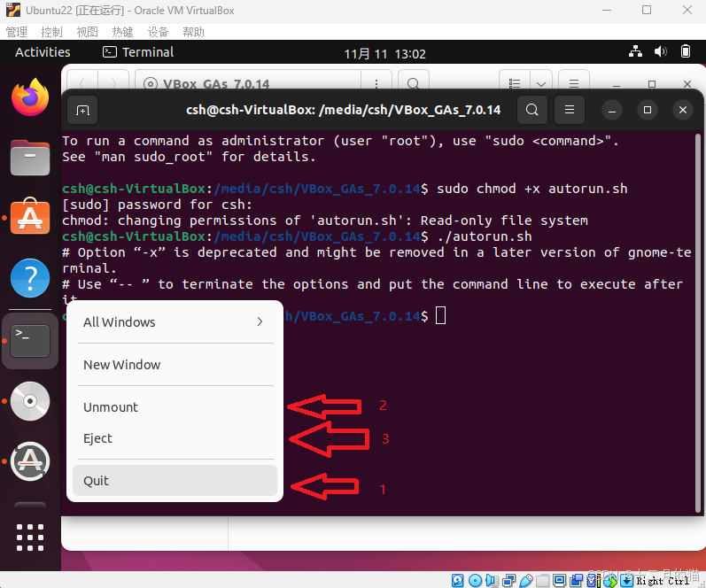The width and height of the screenshot is (706, 588).
Task: Open the clock showing 11月 11 13:02
Action: 384,54
